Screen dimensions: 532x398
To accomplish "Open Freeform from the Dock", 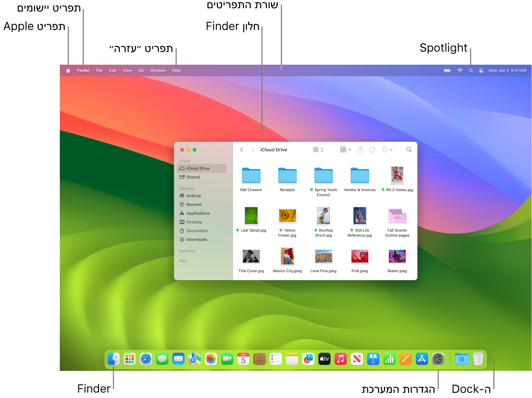I will 308,359.
